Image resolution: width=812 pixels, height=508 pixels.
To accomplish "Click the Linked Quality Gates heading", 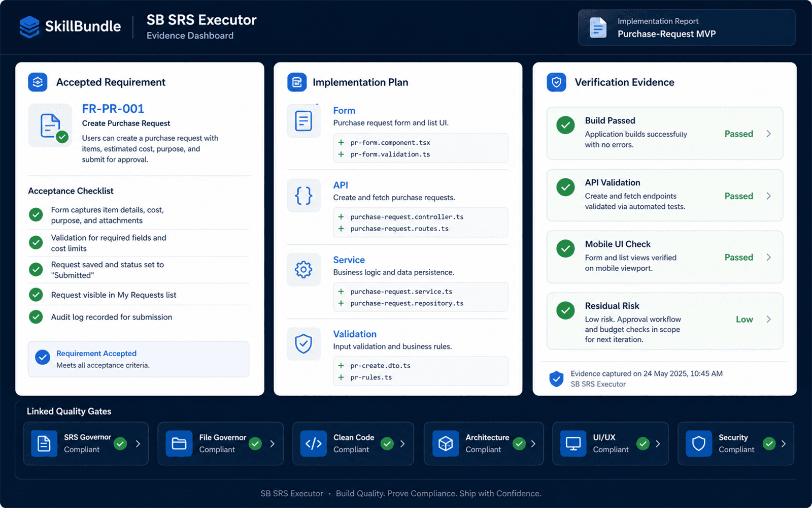I will [69, 411].
